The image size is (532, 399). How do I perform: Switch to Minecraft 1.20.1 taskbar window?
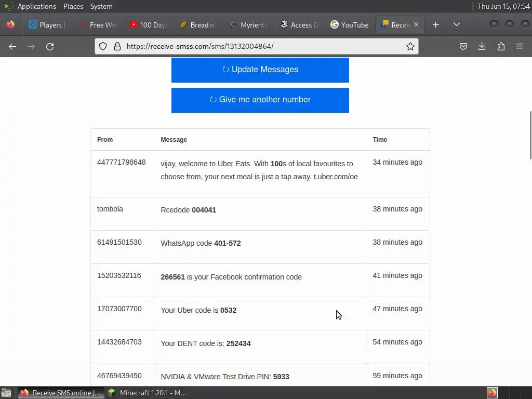pos(147,393)
